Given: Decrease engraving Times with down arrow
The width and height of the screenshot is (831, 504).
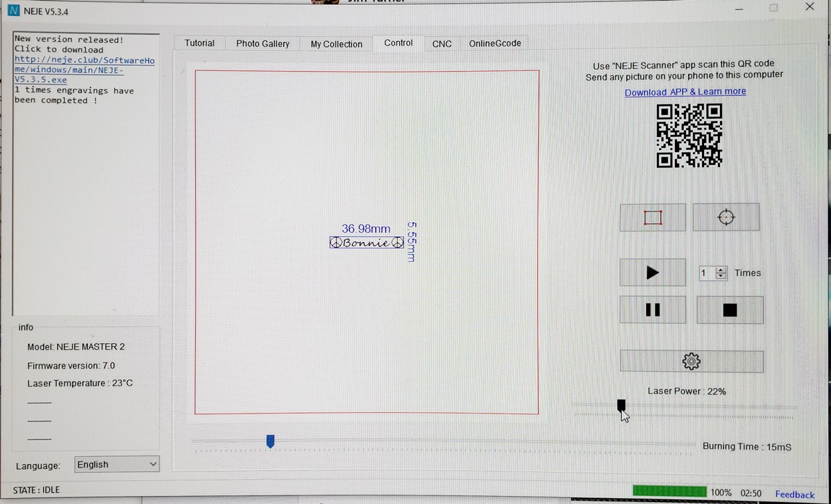Looking at the screenshot, I should point(721,276).
